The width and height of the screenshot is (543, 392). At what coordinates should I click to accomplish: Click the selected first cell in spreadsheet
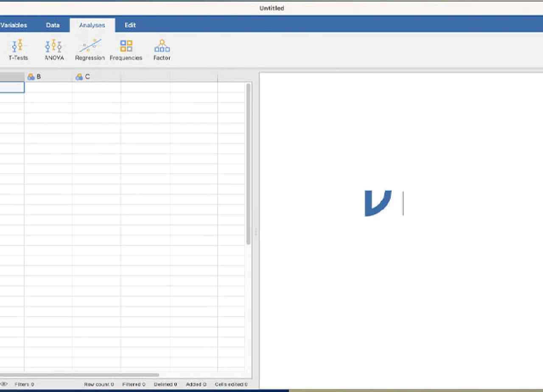(x=12, y=87)
